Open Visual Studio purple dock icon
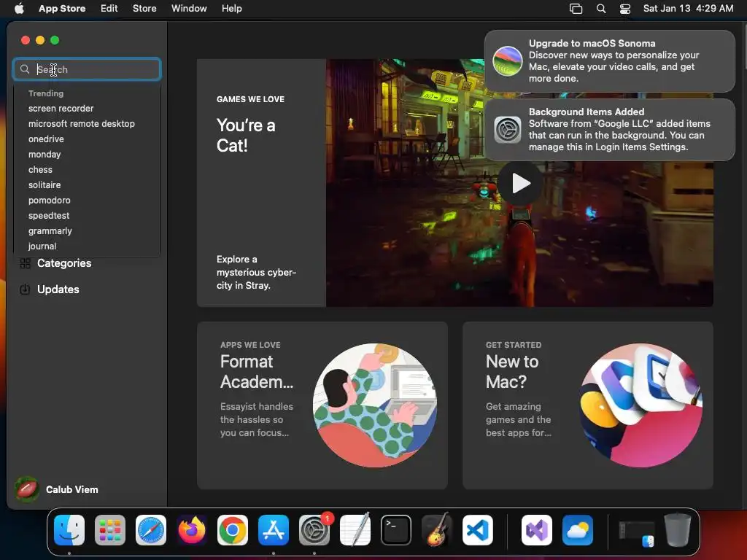Image resolution: width=747 pixels, height=560 pixels. pos(537,530)
